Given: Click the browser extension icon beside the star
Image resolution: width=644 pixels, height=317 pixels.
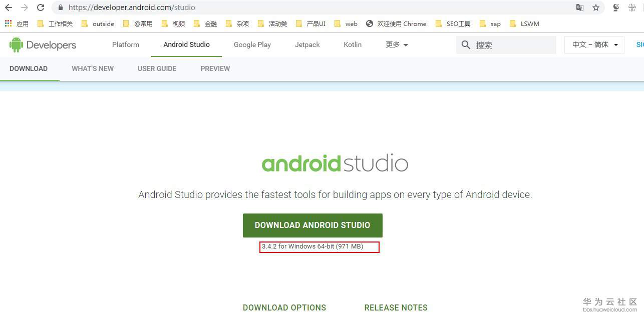Looking at the screenshot, I should (616, 7).
